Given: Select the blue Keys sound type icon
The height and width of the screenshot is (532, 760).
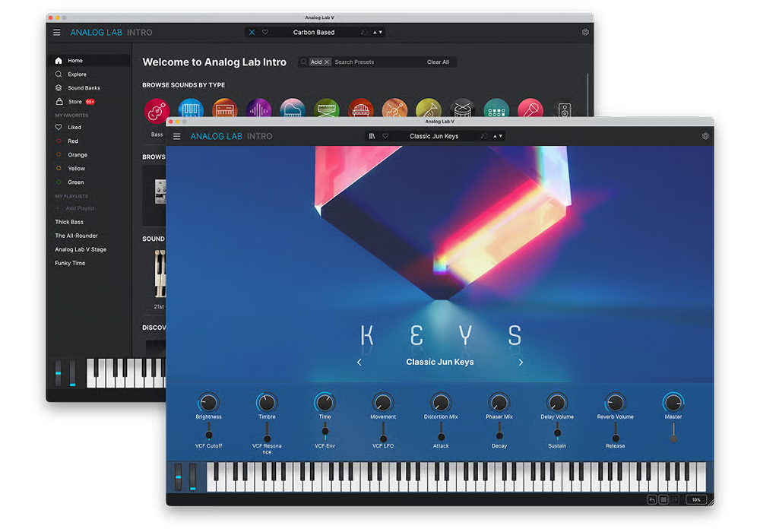Looking at the screenshot, I should [191, 109].
